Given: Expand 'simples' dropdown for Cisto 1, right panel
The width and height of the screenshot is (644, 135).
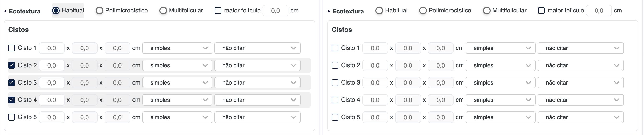Looking at the screenshot, I should point(500,48).
